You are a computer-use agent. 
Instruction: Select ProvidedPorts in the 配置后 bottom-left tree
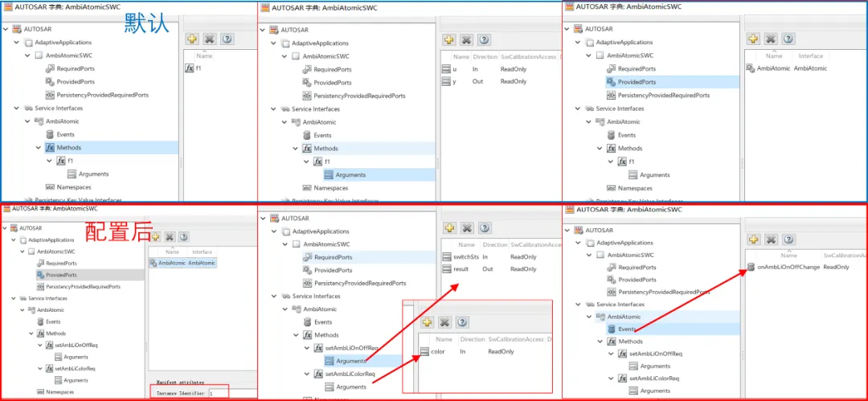tap(61, 275)
